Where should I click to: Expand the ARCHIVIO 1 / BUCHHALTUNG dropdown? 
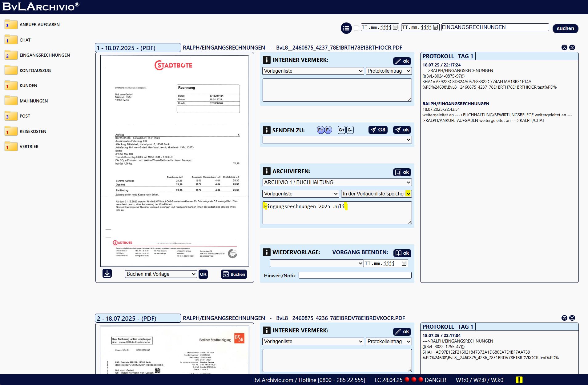pyautogui.click(x=337, y=182)
